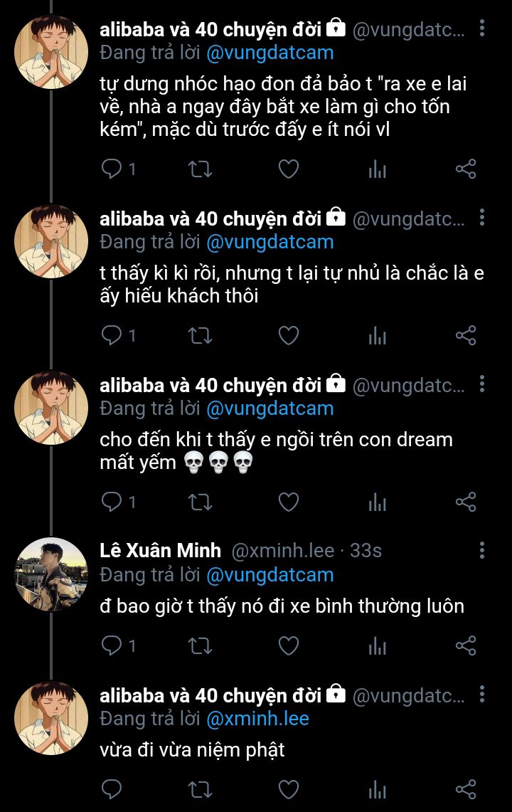Like the tweet with skull emojis
Viewport: 512px width, 812px height.
click(x=288, y=502)
